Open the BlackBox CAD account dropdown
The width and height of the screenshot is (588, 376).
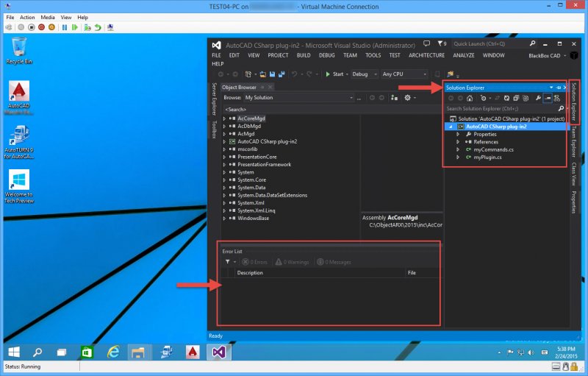(547, 55)
